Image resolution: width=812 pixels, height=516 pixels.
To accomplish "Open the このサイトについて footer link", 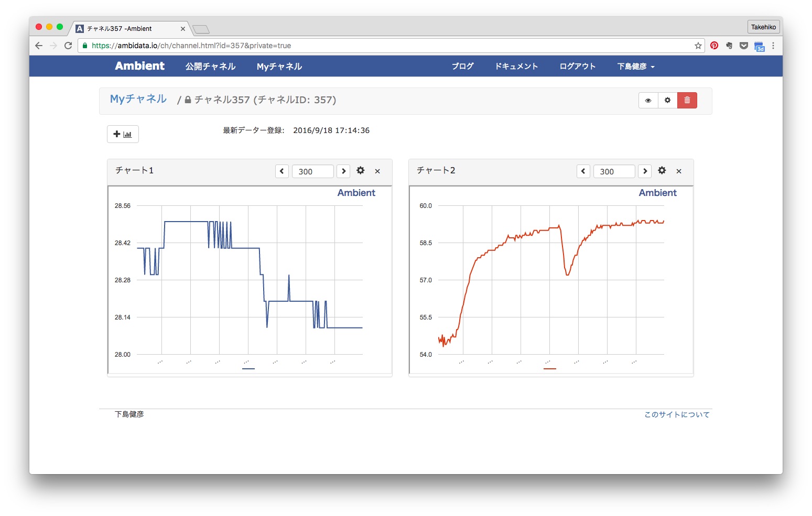I will click(x=677, y=414).
